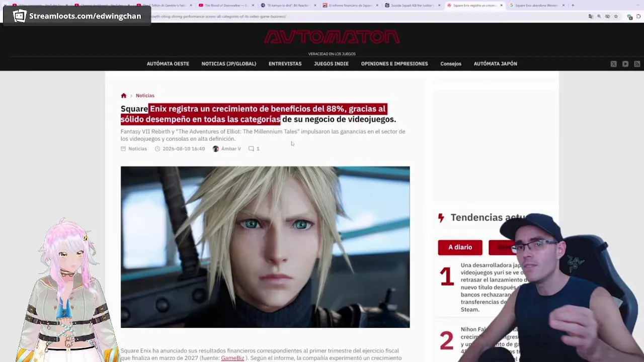The image size is (644, 362).
Task: Click the publication date 2026-08-10 16:40
Action: click(184, 149)
